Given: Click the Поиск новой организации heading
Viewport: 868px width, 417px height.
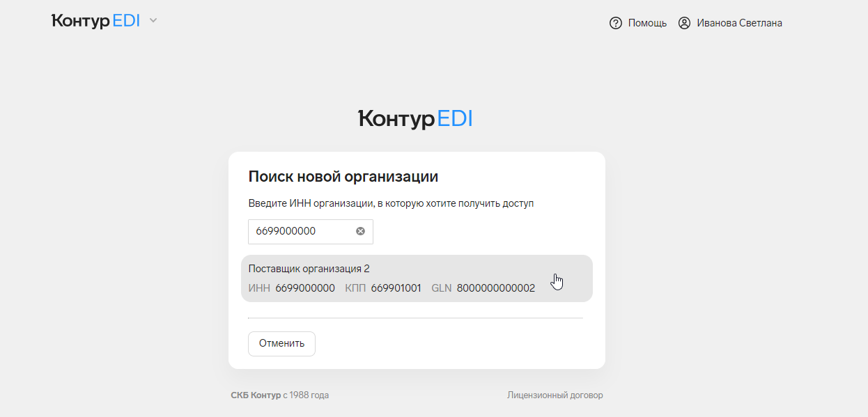Looking at the screenshot, I should click(x=343, y=177).
